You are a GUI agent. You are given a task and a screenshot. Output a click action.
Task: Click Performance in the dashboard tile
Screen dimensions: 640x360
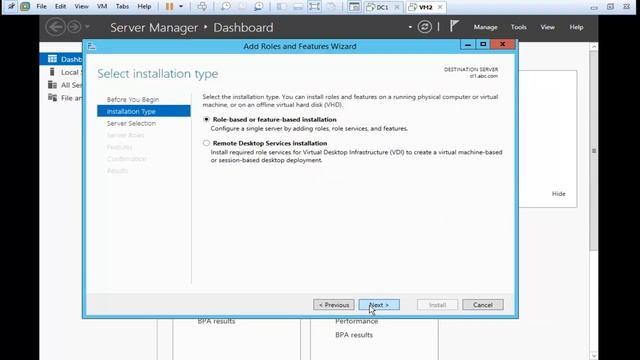point(356,321)
